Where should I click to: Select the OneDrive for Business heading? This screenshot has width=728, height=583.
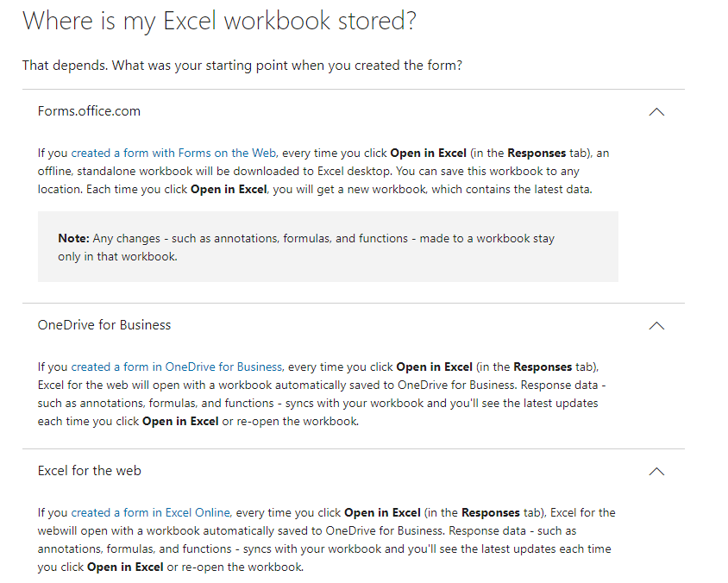pyautogui.click(x=104, y=325)
